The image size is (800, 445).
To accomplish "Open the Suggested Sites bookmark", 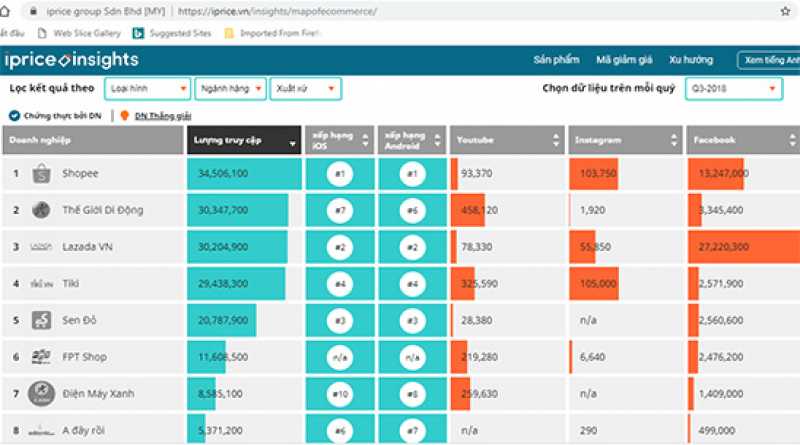I will (172, 33).
